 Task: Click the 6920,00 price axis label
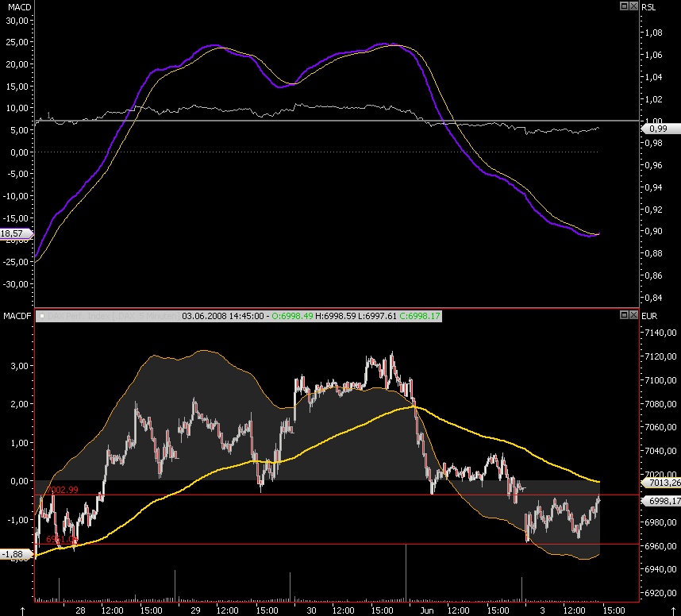(x=660, y=593)
